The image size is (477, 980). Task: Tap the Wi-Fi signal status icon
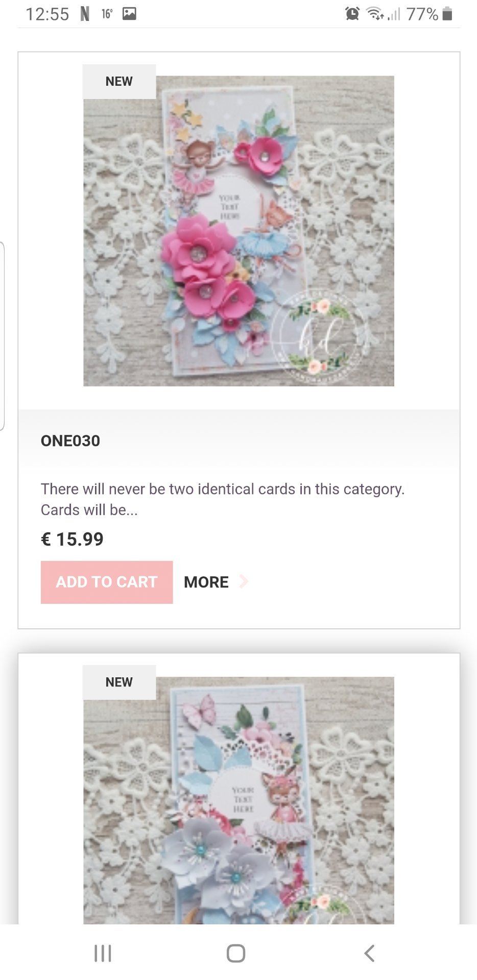[x=375, y=14]
